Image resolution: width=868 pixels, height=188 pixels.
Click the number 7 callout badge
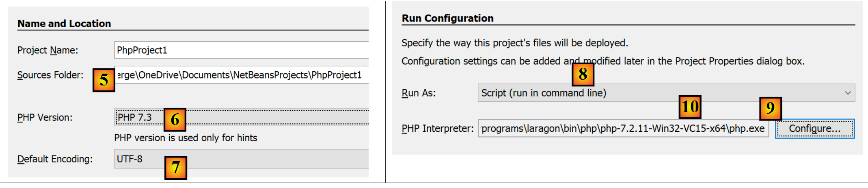click(x=175, y=168)
